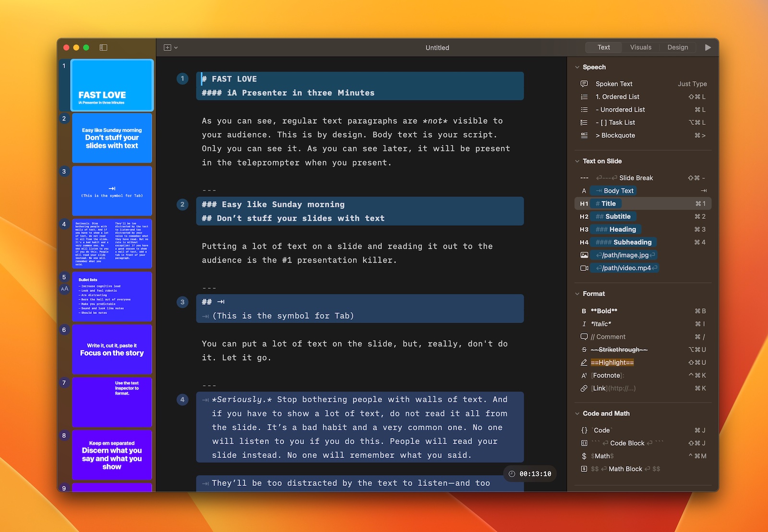
Task: Click the Untitled document title
Action: point(437,48)
